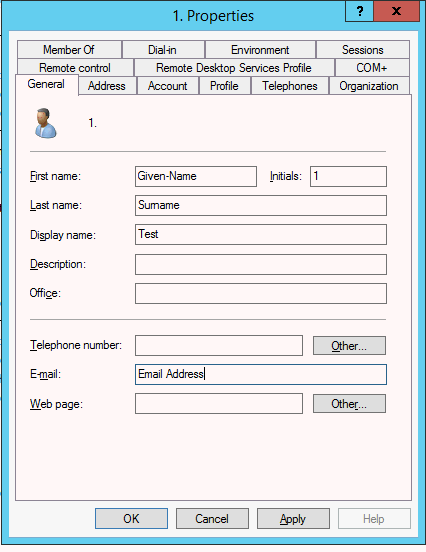Switch to the COM+ tab

coord(372,68)
